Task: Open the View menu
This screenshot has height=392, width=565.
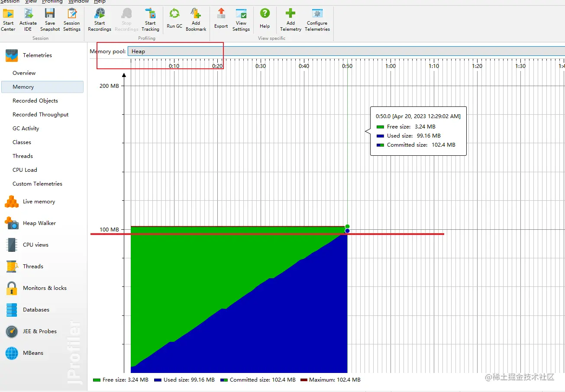Action: coord(31,2)
